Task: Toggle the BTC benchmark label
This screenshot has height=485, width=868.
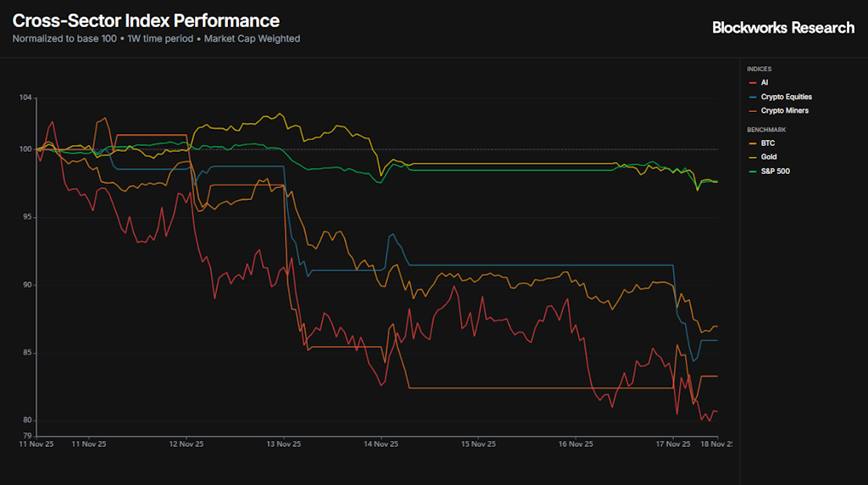Action: [768, 143]
